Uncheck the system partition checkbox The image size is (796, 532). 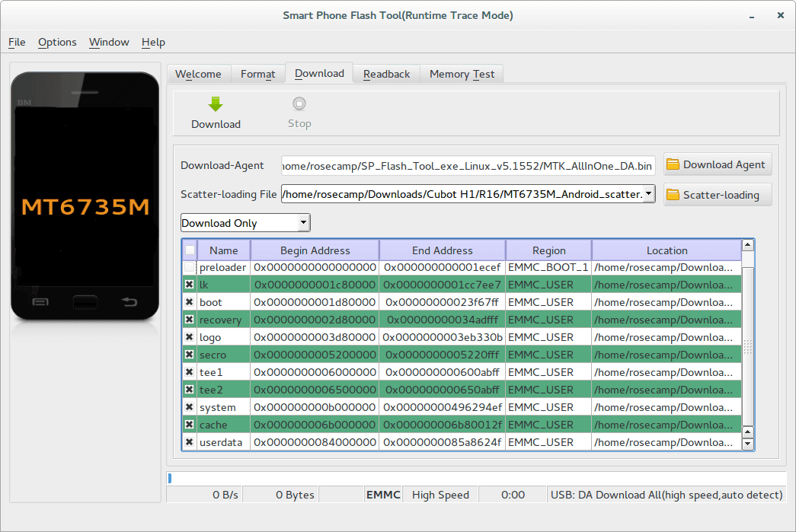[190, 407]
